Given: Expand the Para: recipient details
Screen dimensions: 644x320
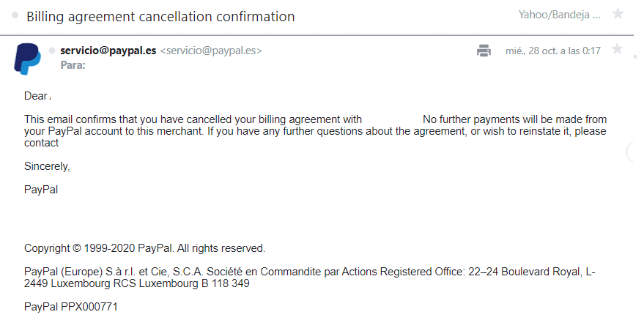Looking at the screenshot, I should [73, 65].
